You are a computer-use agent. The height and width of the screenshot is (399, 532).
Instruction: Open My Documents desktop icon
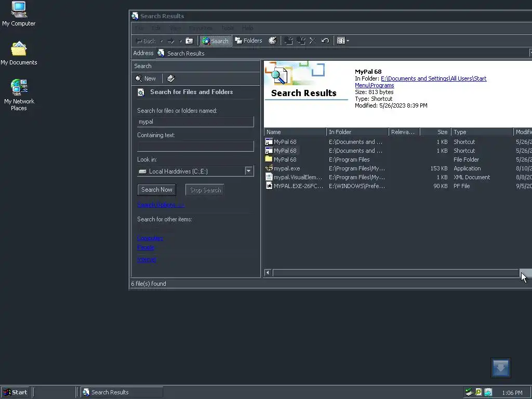[x=19, y=54]
